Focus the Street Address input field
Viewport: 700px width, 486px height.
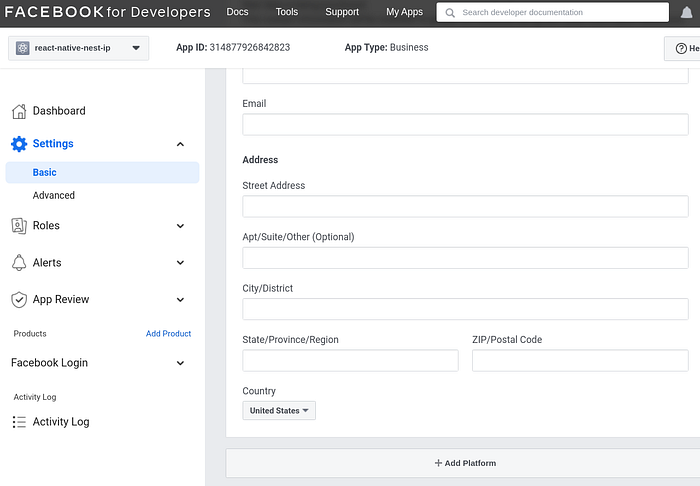[x=465, y=206]
